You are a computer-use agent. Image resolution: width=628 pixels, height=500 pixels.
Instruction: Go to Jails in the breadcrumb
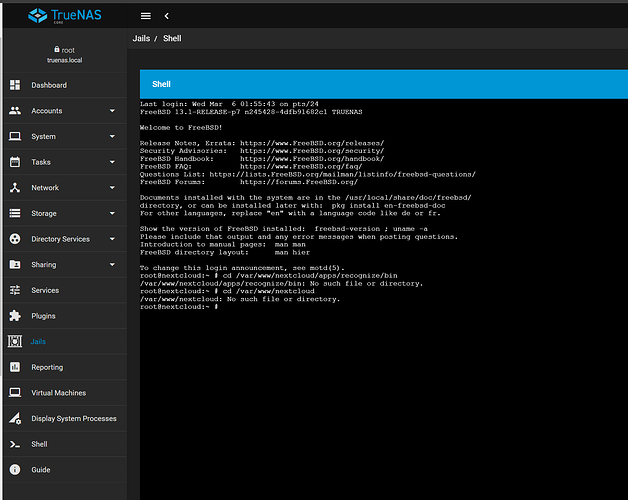click(141, 38)
